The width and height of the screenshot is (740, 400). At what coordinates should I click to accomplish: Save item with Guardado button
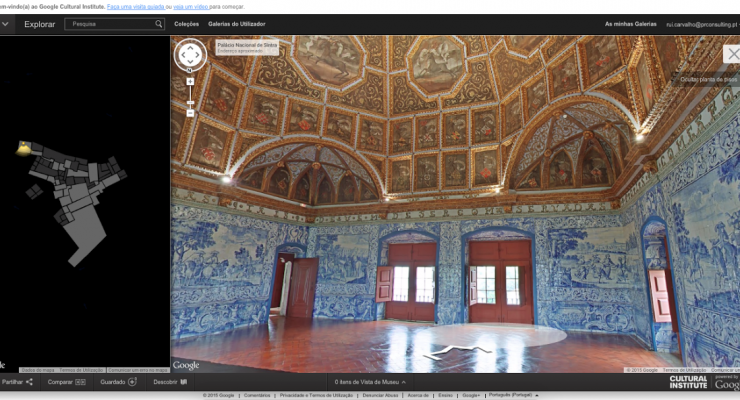(118, 382)
